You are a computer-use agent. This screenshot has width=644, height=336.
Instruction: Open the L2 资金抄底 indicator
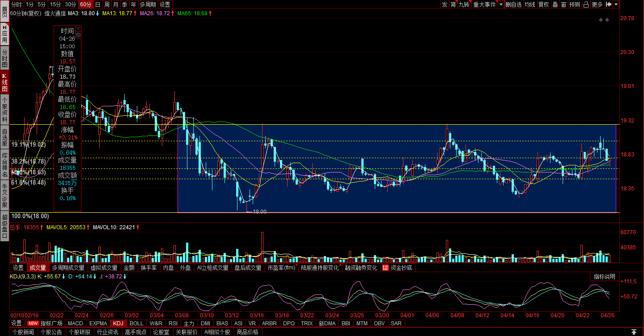click(398, 268)
